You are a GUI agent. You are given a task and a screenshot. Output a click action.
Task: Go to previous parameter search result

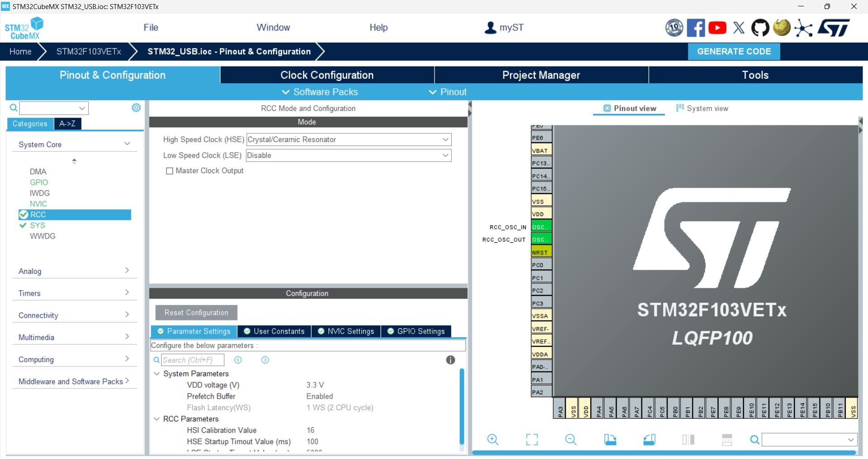[x=238, y=360]
